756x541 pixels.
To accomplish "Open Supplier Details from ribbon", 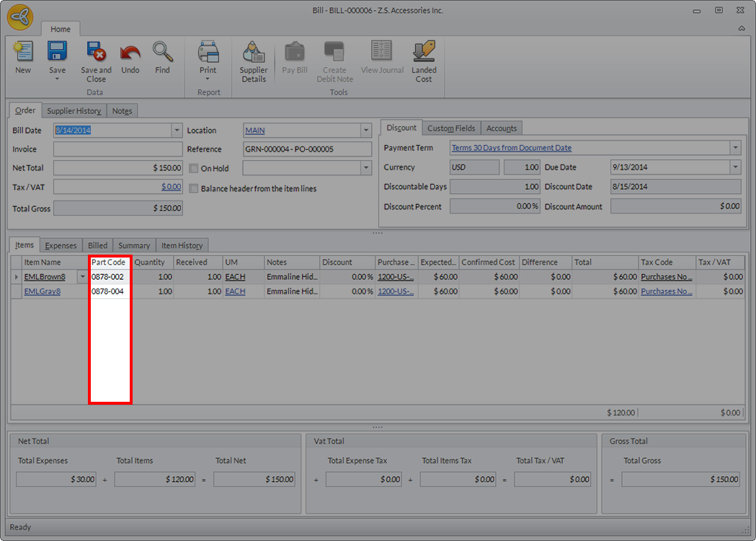I will click(254, 53).
